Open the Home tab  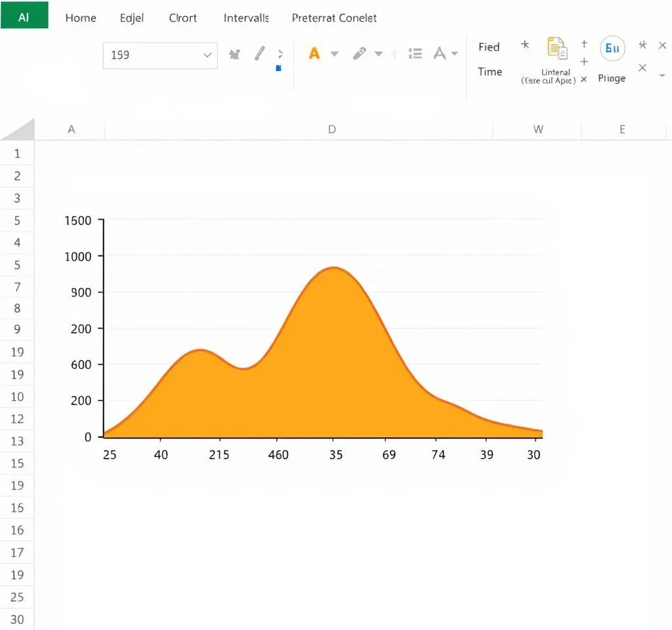(x=81, y=18)
